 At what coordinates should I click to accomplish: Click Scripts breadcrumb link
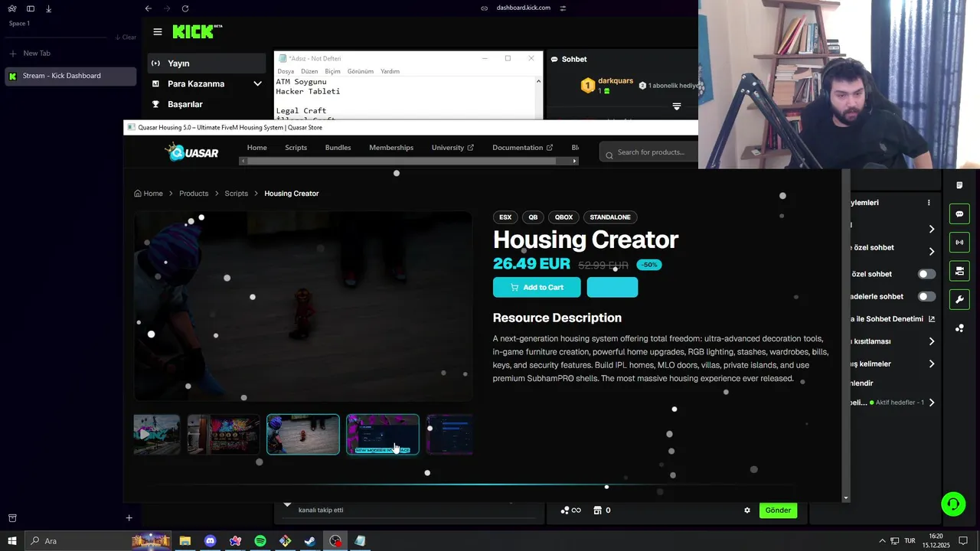pyautogui.click(x=237, y=194)
